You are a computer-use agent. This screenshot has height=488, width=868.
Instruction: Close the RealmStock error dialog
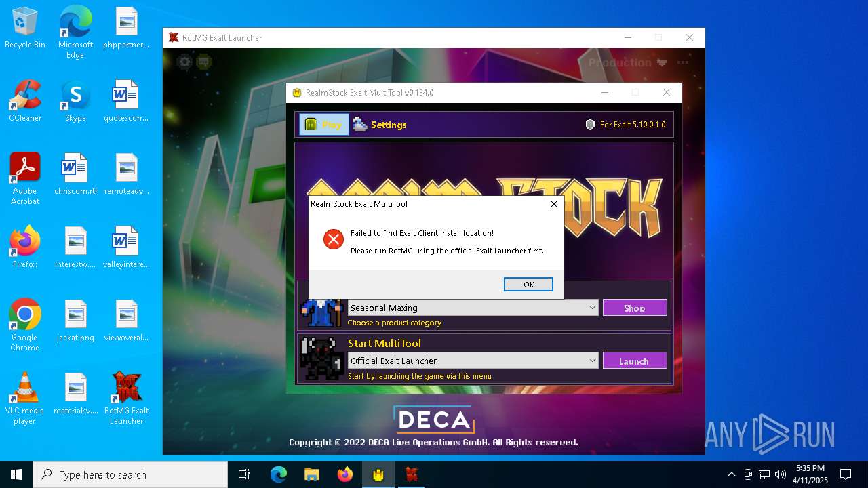coord(553,203)
